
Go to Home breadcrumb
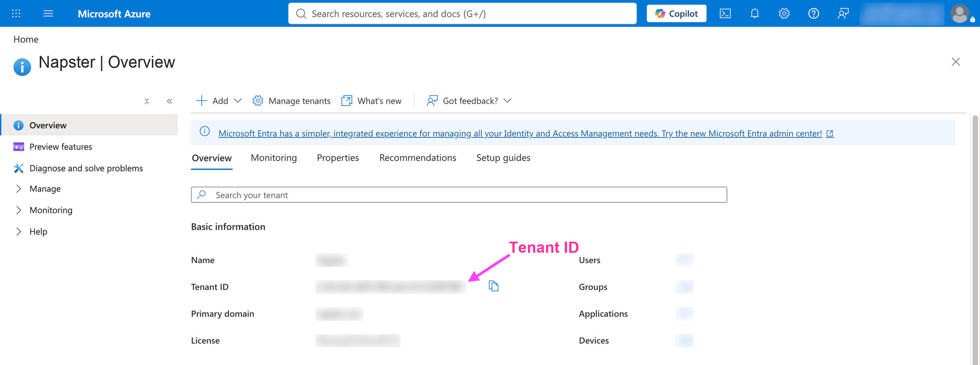click(26, 39)
